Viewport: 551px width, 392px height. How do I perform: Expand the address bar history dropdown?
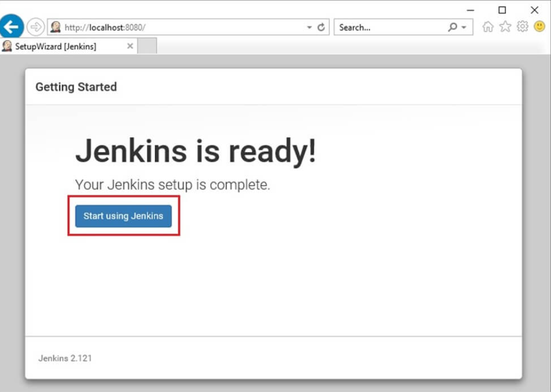pos(309,27)
